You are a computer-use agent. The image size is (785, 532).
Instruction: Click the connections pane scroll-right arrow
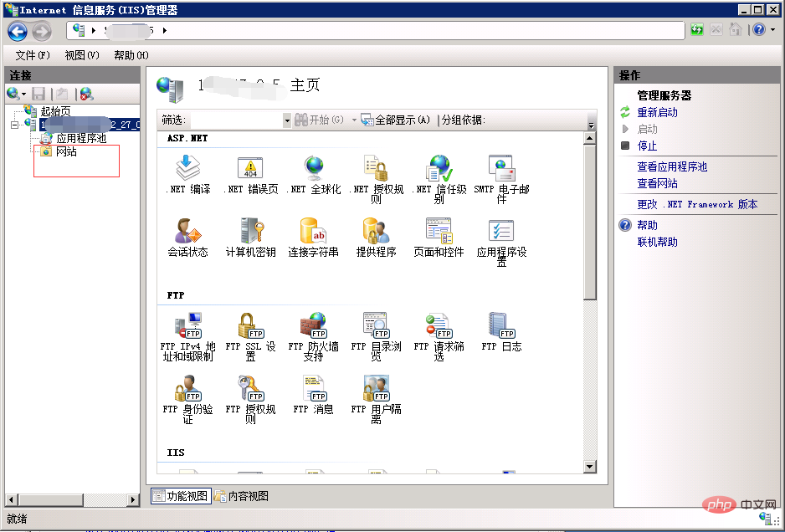(133, 499)
